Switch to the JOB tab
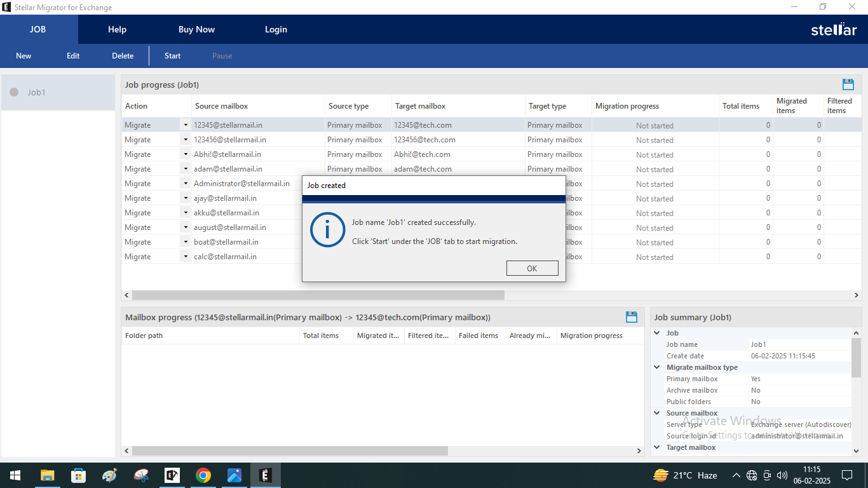 [x=38, y=29]
